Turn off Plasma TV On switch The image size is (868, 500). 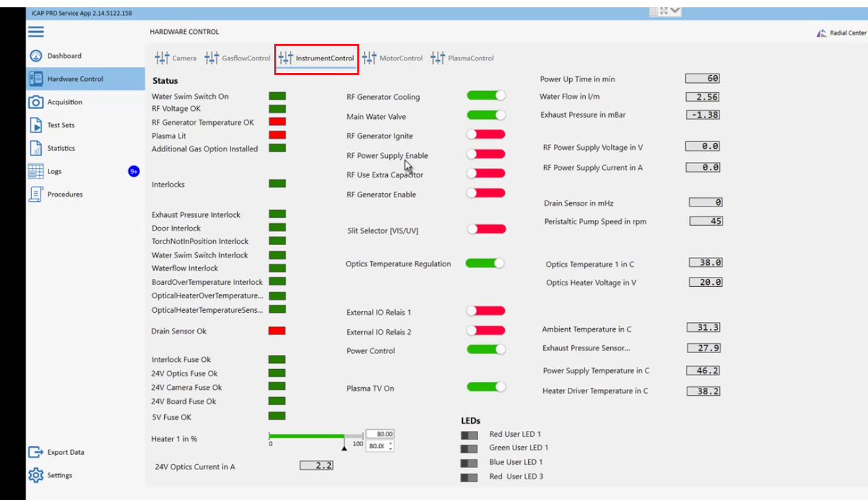(486, 387)
